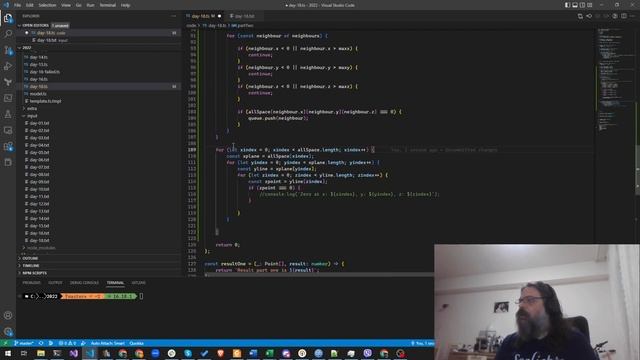640x360 pixels.
Task: Toggle the secondary side bar layout icon
Action: [582, 5]
